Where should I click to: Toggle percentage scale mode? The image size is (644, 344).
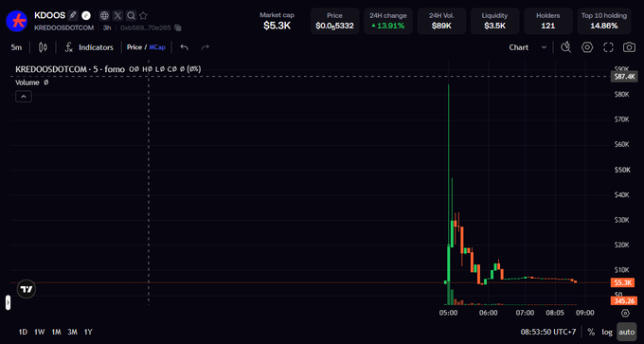(591, 332)
